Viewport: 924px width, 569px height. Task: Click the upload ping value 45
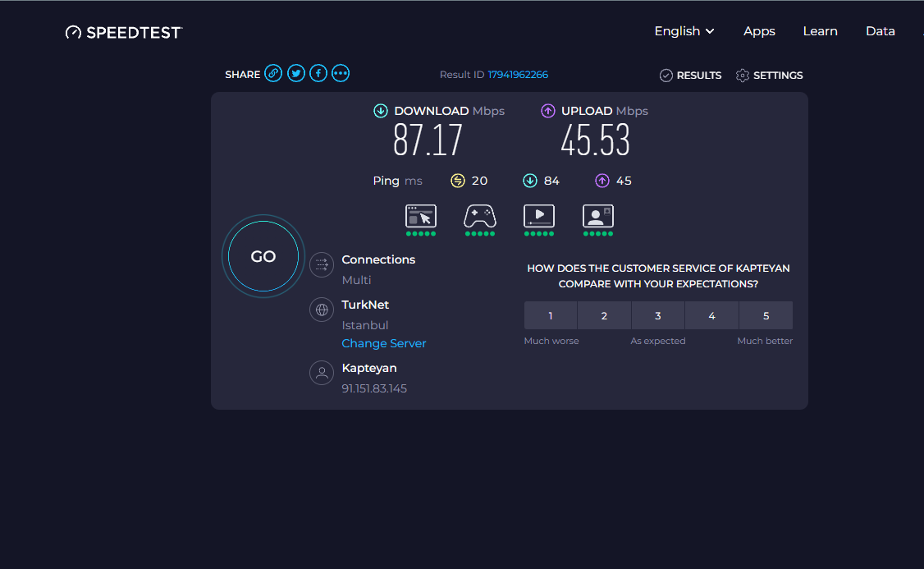(x=624, y=181)
